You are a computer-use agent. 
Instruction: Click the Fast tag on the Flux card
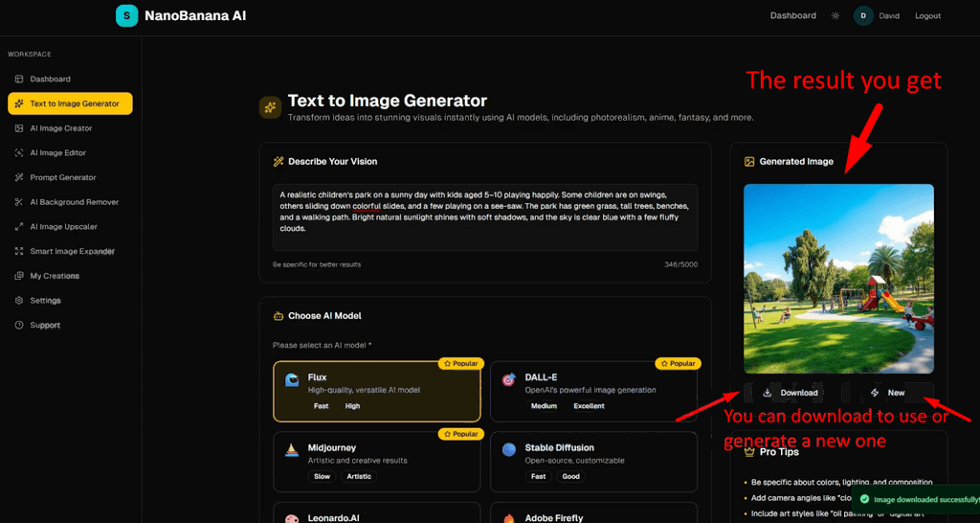[322, 406]
